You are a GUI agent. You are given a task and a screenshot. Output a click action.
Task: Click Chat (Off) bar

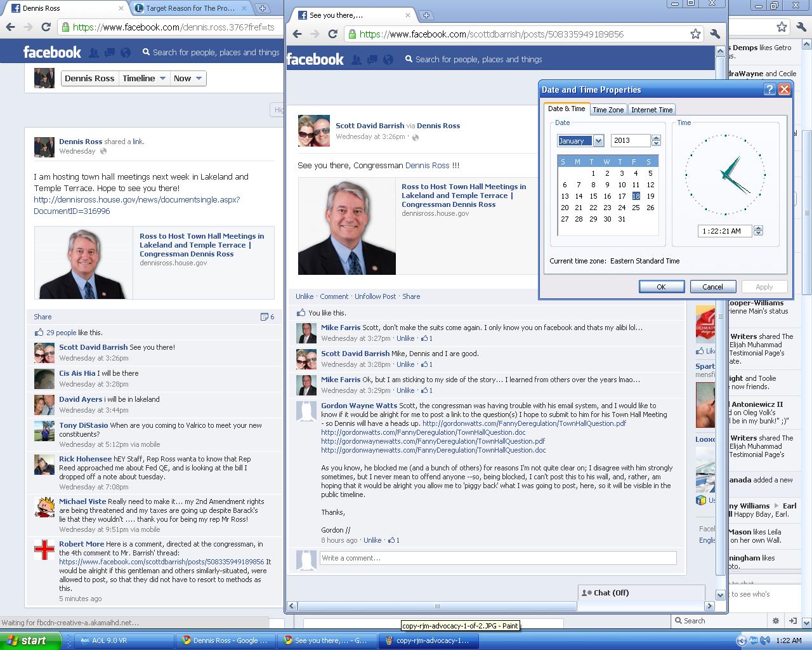[x=641, y=593]
